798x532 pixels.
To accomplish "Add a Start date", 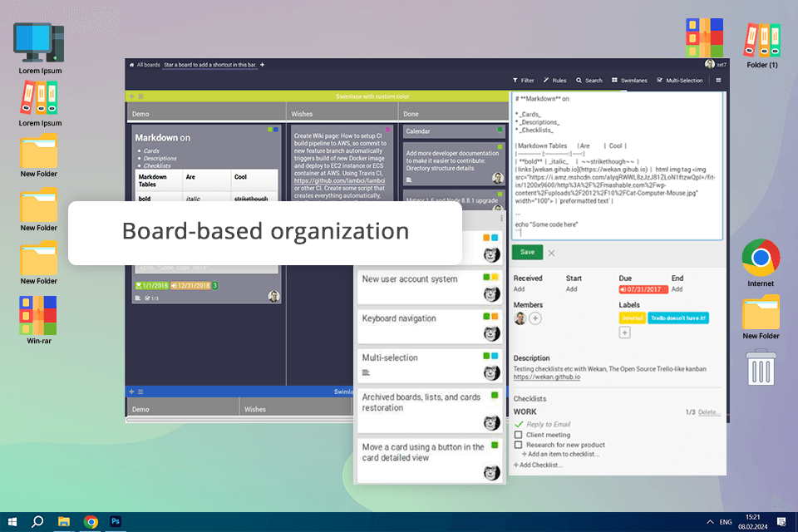I will 572,289.
